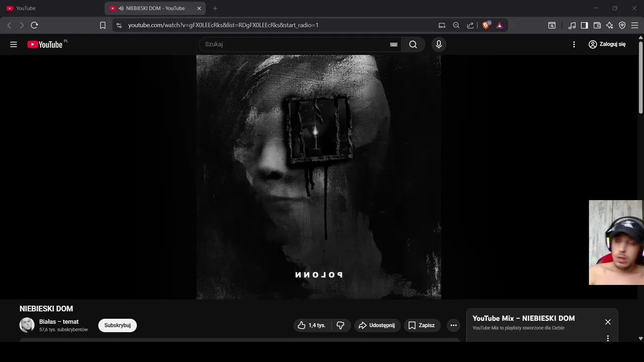Open Brave Rewards triangle icon
This screenshot has width=644, height=362.
point(500,25)
